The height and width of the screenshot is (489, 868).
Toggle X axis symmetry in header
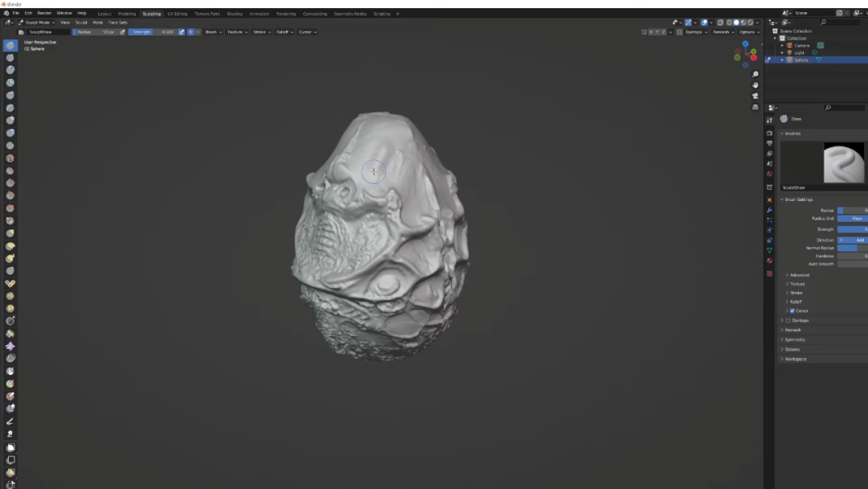point(651,32)
